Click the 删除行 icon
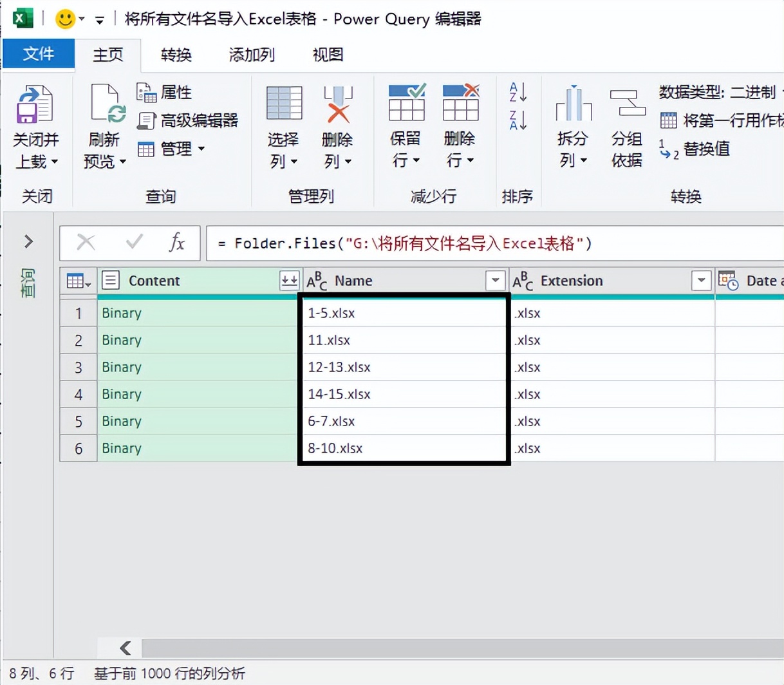The width and height of the screenshot is (784, 685). tap(461, 102)
